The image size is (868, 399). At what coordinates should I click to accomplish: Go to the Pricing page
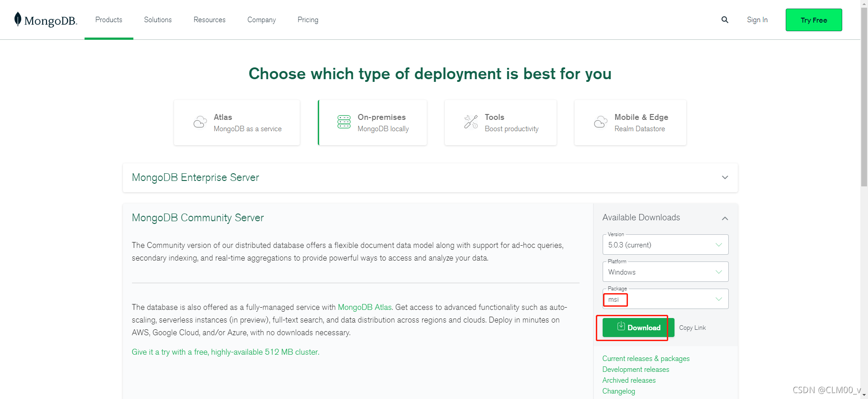tap(308, 20)
